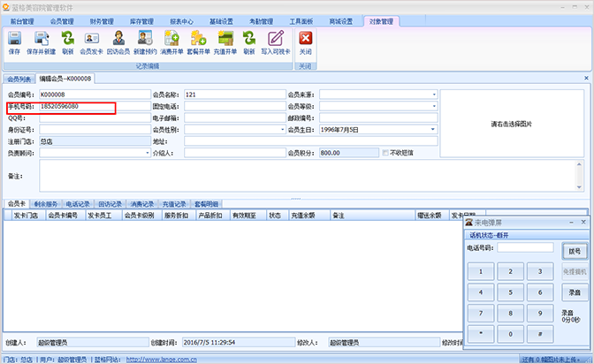This screenshot has width=594, height=364.
Task: Click the 拨号 dial button
Action: pyautogui.click(x=575, y=251)
